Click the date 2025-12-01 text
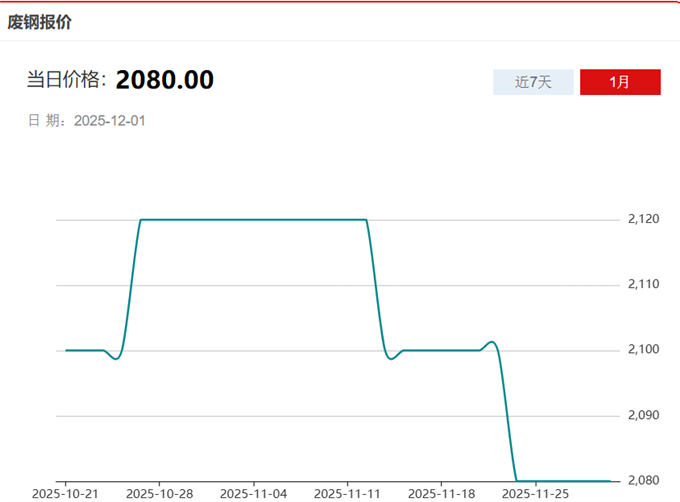The width and height of the screenshot is (680, 502). [111, 121]
